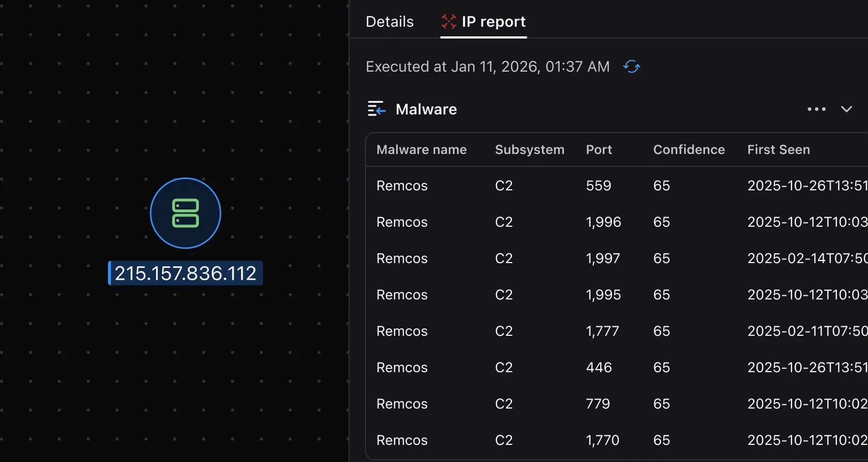Click the C2 subsystem in port 559 row
Image resolution: width=868 pixels, height=462 pixels.
pyautogui.click(x=503, y=186)
